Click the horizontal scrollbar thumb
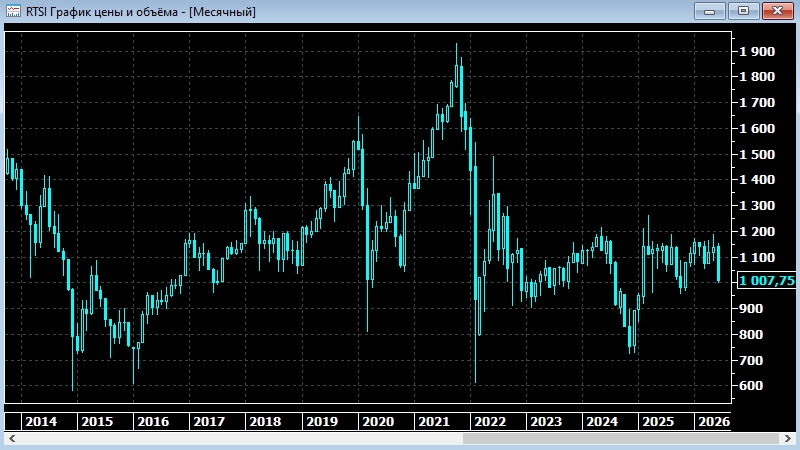The height and width of the screenshot is (450, 800). pos(620,438)
